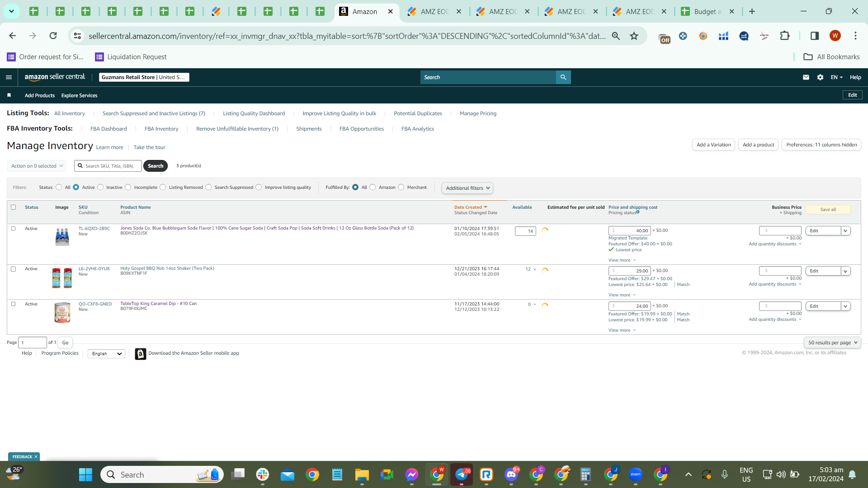Screen dimensions: 868x488
Task: Open the FBA Dashboard tab
Action: pyautogui.click(x=108, y=129)
